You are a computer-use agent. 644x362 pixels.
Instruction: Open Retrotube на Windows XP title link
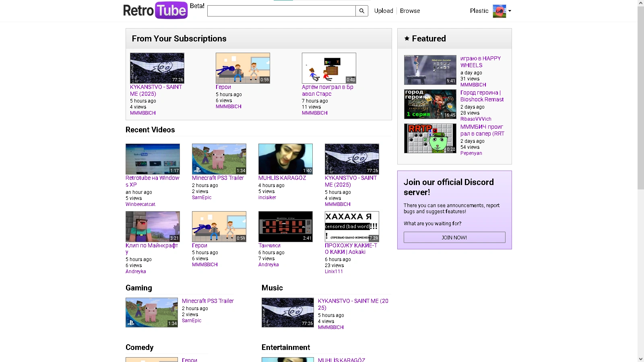153,181
